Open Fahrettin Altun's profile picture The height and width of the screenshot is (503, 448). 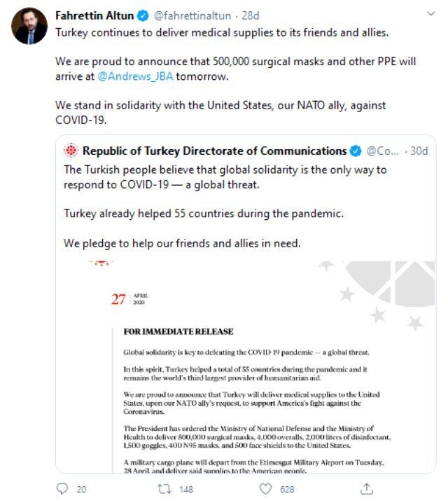(29, 27)
